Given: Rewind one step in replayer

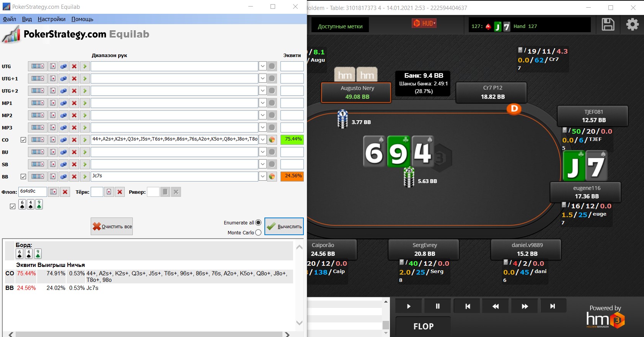Looking at the screenshot, I should point(496,306).
